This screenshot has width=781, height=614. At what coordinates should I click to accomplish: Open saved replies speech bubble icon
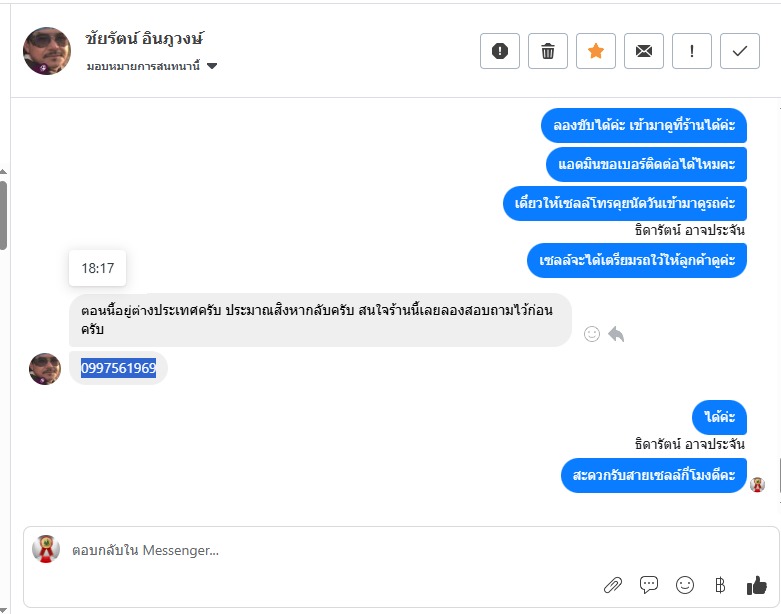[x=649, y=585]
